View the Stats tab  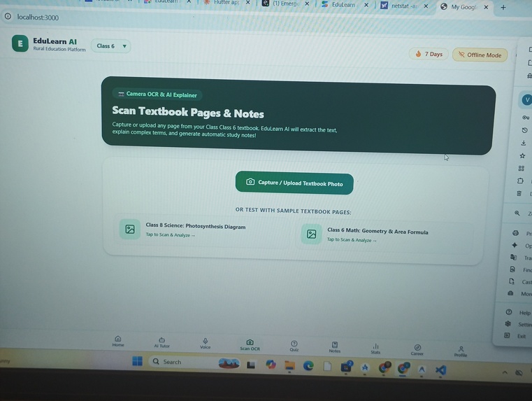pos(375,349)
